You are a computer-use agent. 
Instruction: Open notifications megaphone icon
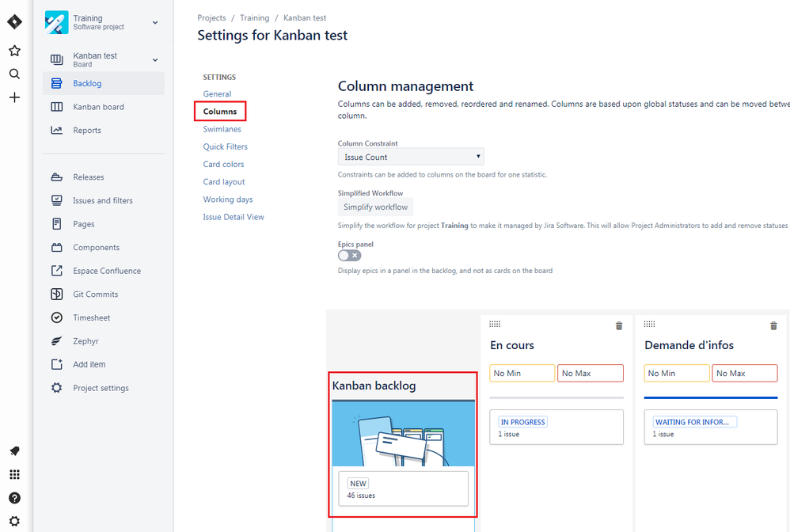pos(14,451)
